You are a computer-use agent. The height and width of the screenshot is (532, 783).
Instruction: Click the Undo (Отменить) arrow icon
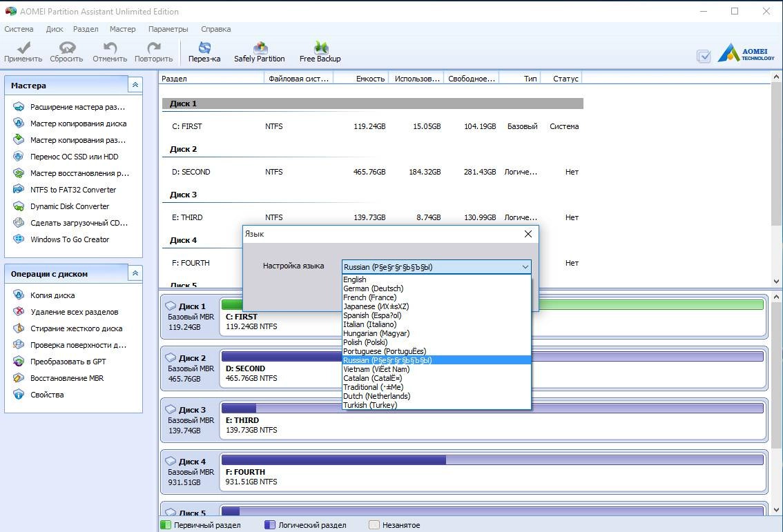110,48
